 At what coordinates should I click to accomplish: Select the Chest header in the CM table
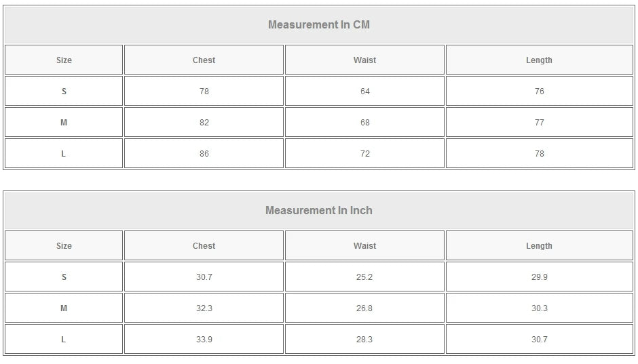point(204,60)
